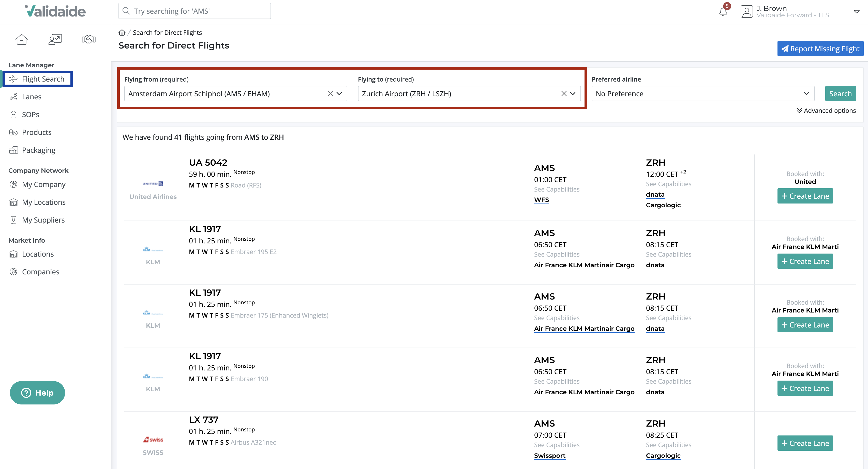
Task: Click the user profile avatar icon
Action: point(746,11)
